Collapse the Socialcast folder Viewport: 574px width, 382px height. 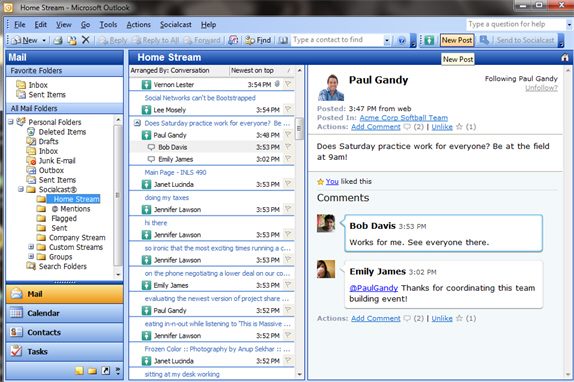click(21, 189)
